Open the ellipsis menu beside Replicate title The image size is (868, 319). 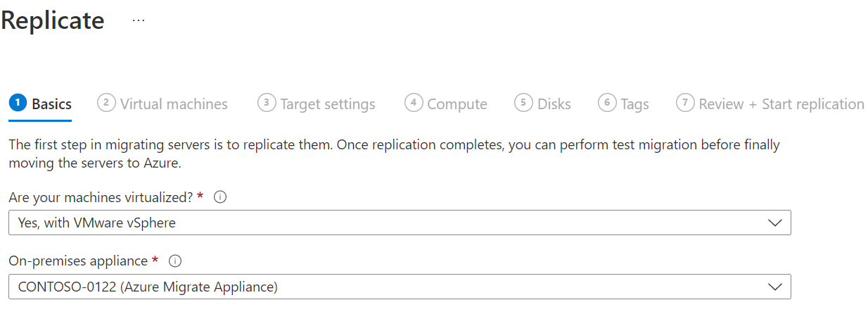tap(139, 20)
